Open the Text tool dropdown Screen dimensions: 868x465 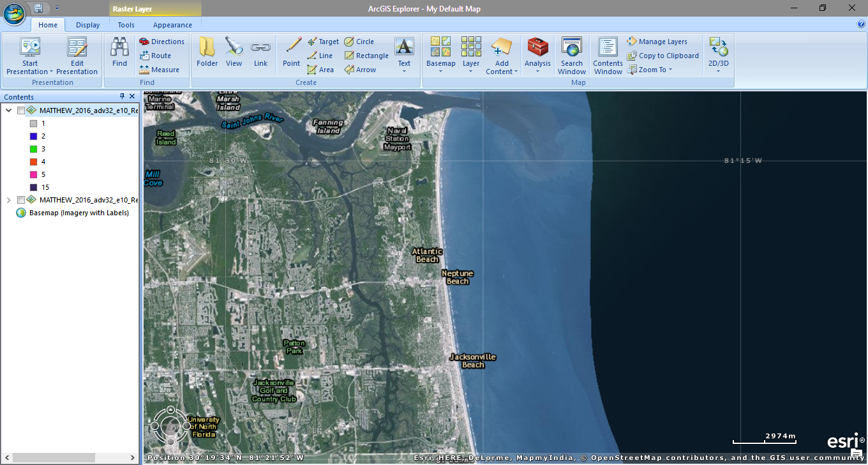[x=404, y=70]
